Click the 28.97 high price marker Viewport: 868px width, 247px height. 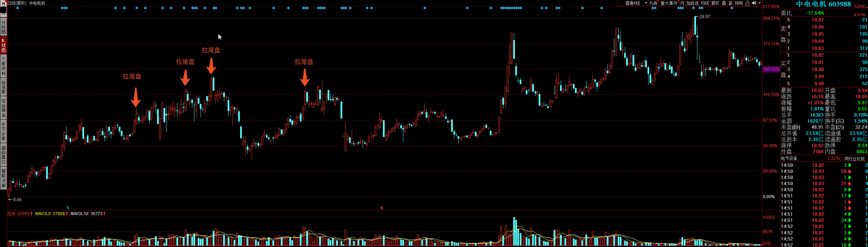(705, 16)
